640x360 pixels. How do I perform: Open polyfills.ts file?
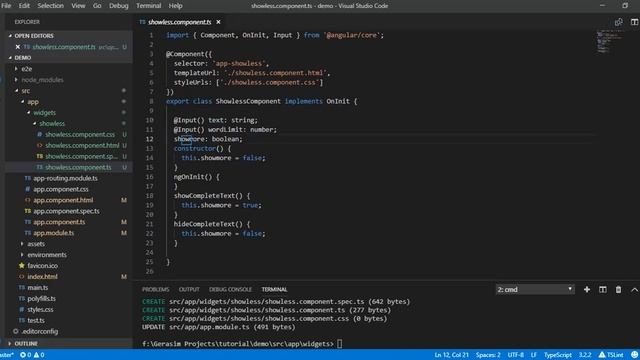pyautogui.click(x=42, y=299)
